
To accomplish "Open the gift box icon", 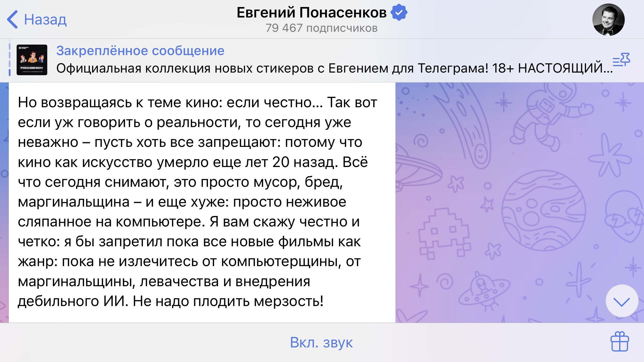I will [x=620, y=342].
